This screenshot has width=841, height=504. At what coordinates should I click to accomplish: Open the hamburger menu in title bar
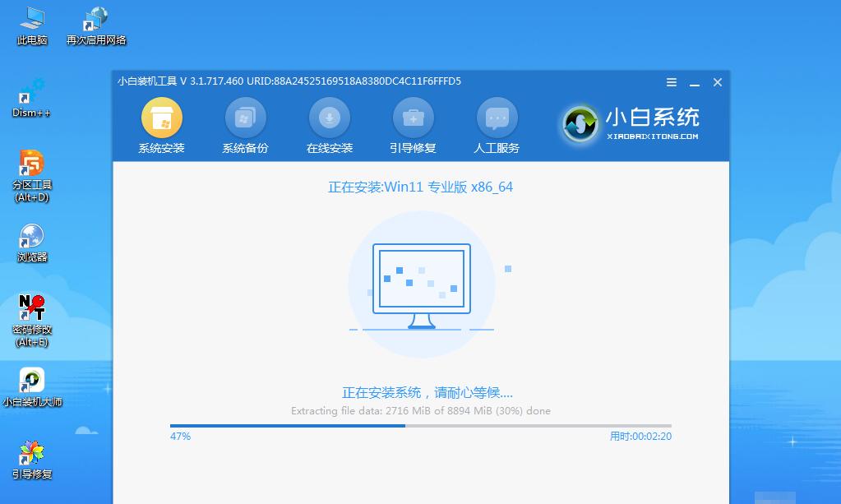tap(671, 82)
